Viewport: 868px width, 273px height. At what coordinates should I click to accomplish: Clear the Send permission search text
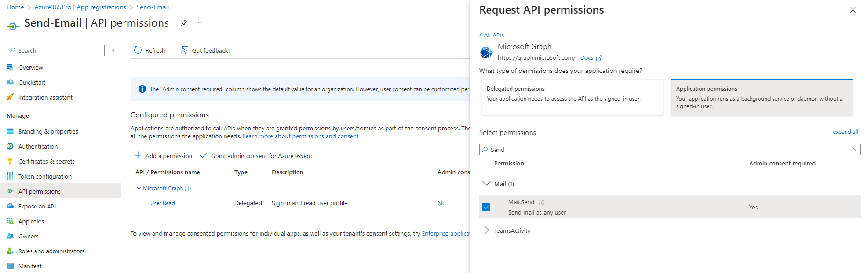[x=854, y=150]
